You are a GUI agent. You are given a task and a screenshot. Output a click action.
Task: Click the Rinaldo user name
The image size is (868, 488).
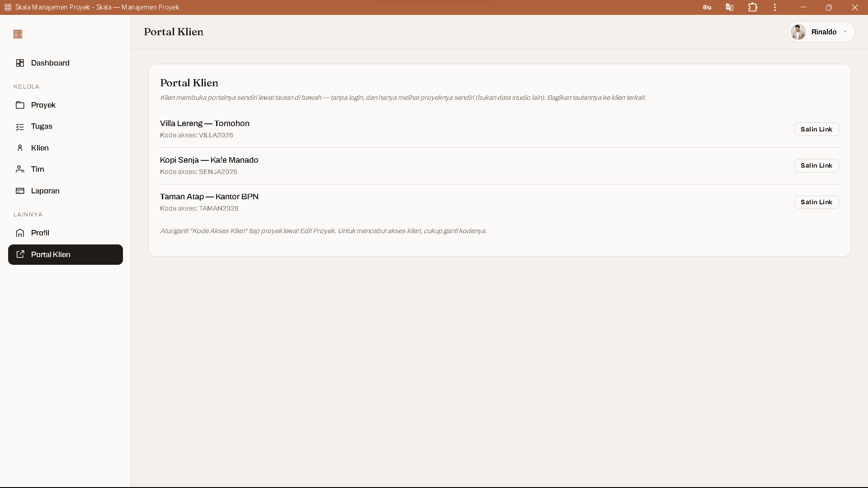[x=824, y=32]
